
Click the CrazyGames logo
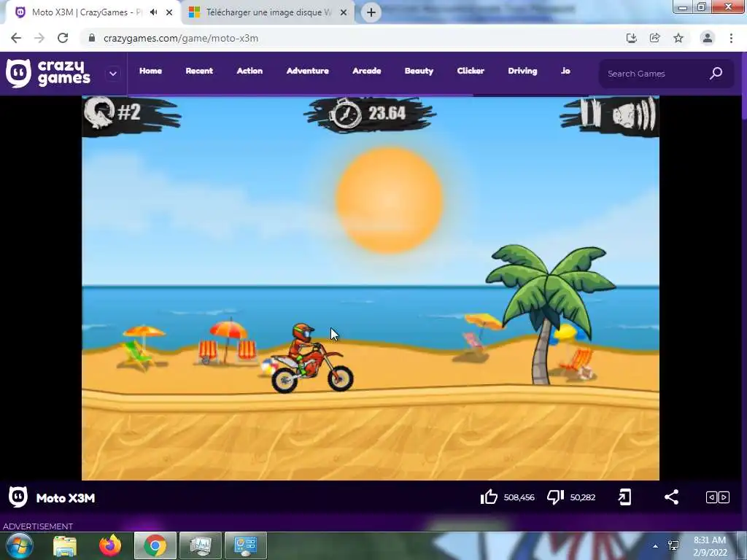point(47,73)
